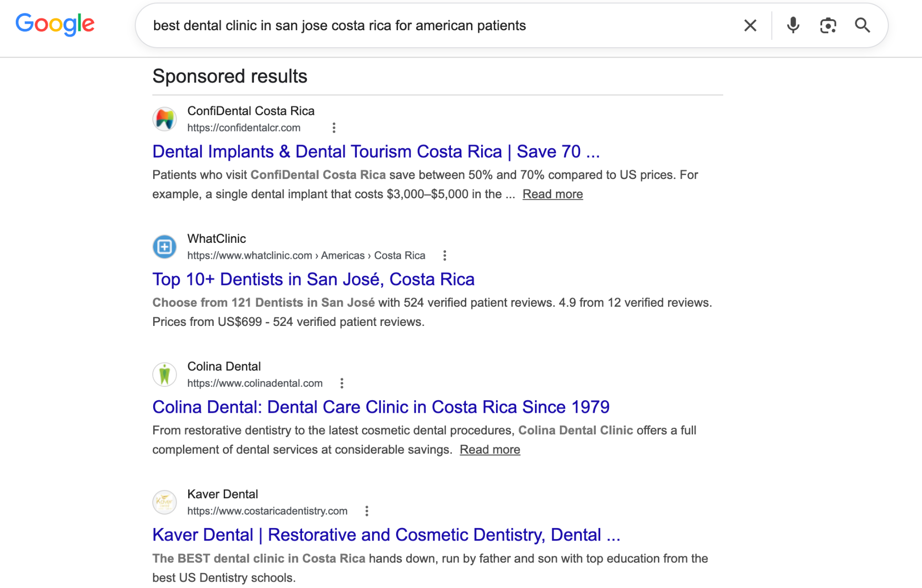Click whatclinic.com › Americas › Costa Rica breadcrumb

point(306,255)
